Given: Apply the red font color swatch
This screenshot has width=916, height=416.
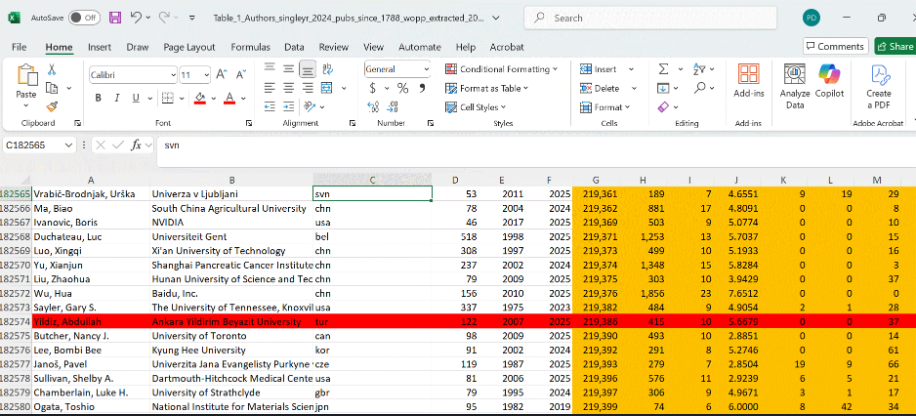Looking at the screenshot, I should point(229,98).
